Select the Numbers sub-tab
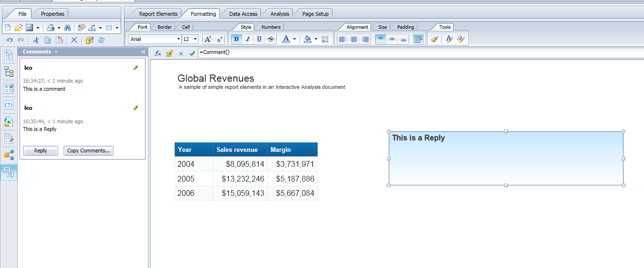Image resolution: width=644 pixels, height=268 pixels. (x=271, y=27)
